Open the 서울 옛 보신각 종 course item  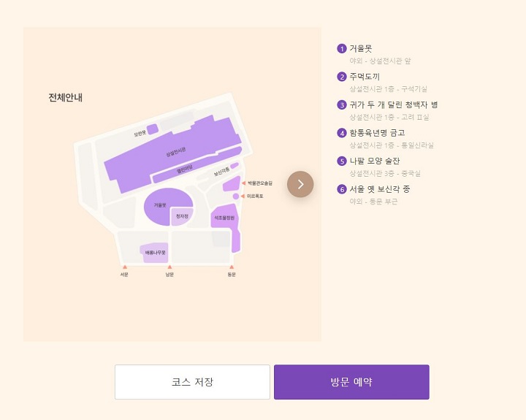(x=380, y=189)
